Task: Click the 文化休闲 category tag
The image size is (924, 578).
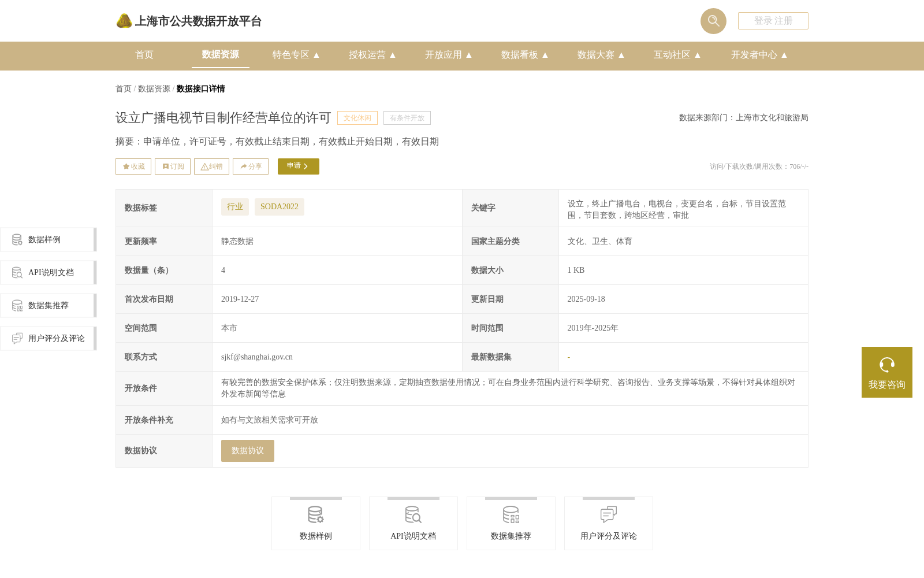Action: (x=357, y=118)
